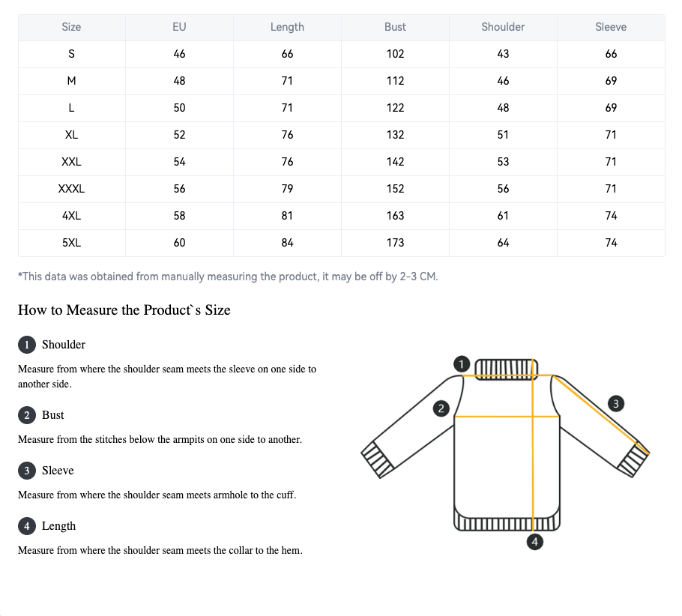
Task: Select marker 3 above the diagram's right sleeve
Action: click(615, 404)
